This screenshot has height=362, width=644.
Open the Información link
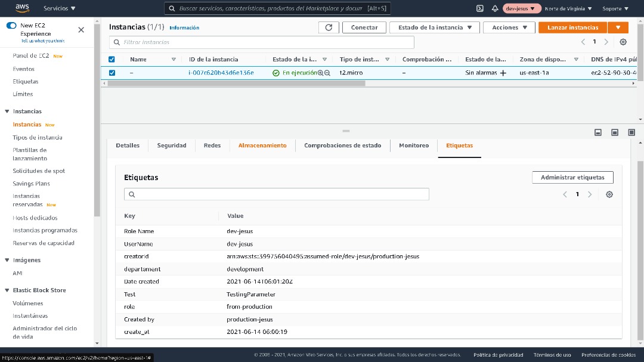(x=184, y=28)
